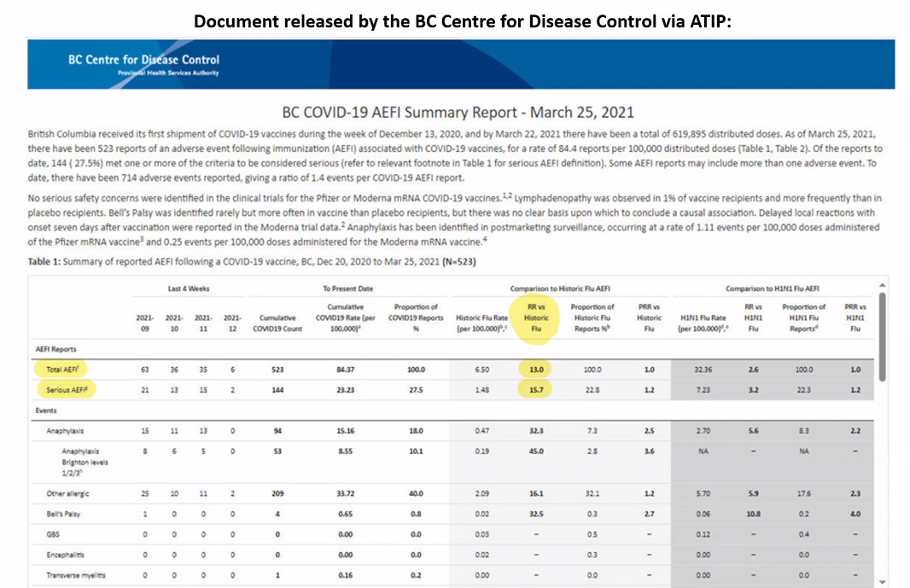Click the '2021-09' week column header
Screen dimensions: 910x588
click(x=145, y=323)
